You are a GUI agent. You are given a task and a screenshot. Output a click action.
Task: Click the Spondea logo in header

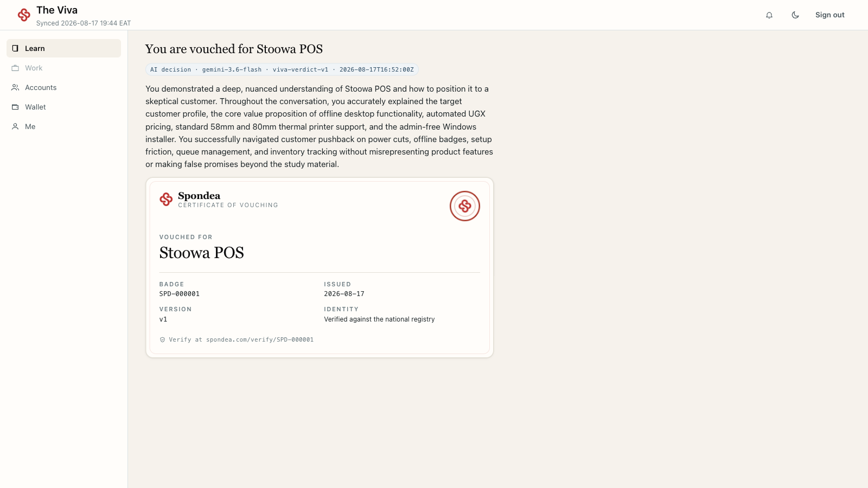pos(24,15)
